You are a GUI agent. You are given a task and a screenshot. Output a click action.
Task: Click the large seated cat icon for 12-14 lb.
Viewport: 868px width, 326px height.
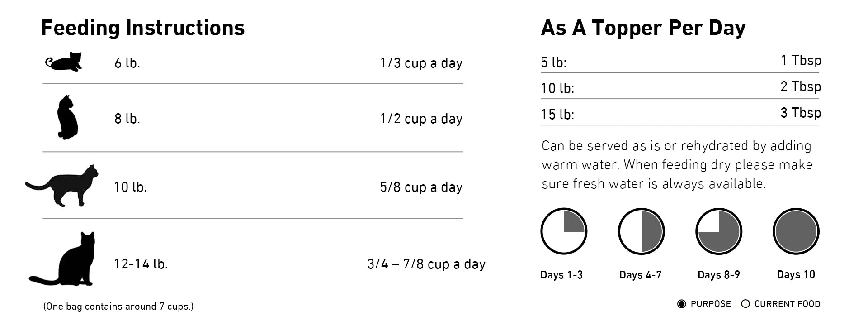[62, 259]
